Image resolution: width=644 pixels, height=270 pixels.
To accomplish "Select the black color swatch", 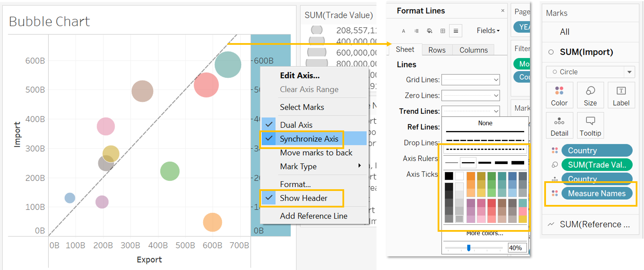I will pos(449,176).
